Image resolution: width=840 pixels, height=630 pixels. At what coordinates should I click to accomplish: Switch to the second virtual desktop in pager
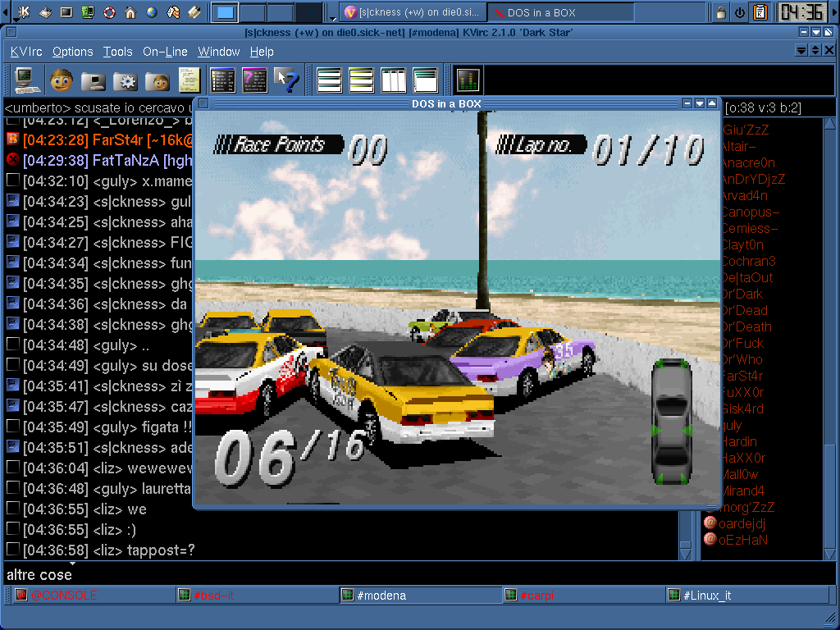pos(253,12)
